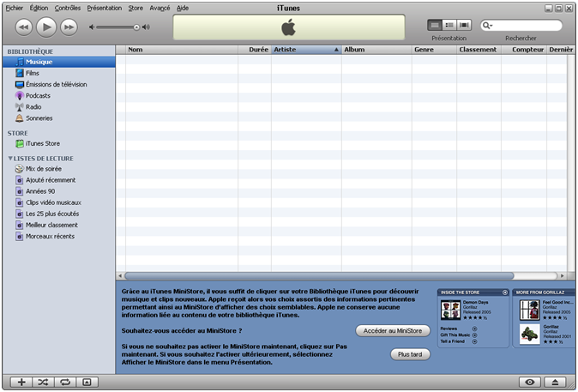Click the Gift This Music arrow
The width and height of the screenshot is (578, 392).
click(474, 335)
